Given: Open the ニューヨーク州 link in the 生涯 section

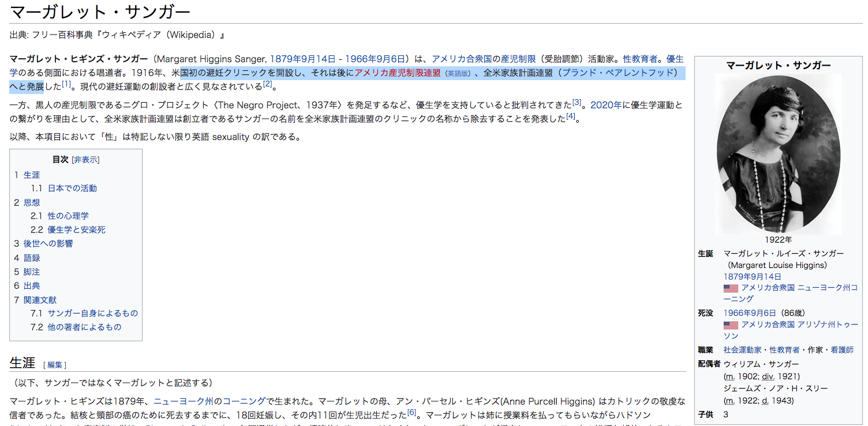Looking at the screenshot, I should coord(184,401).
